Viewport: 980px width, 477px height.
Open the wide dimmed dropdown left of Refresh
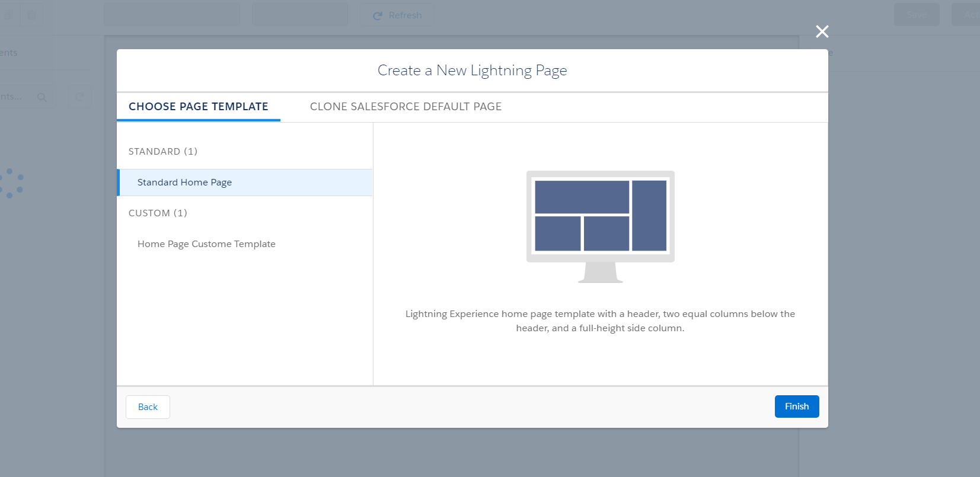pyautogui.click(x=172, y=15)
